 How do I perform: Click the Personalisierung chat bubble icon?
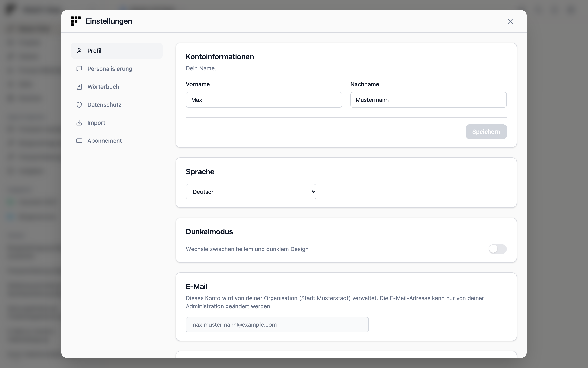(79, 69)
